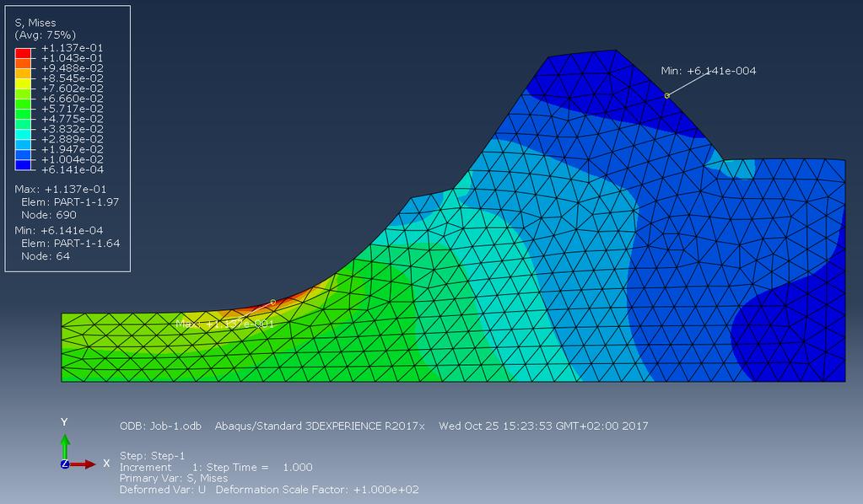Viewport: 863px width, 504px height.
Task: Click the '(Avg: 75%)' legend subtitle
Action: tap(45, 35)
